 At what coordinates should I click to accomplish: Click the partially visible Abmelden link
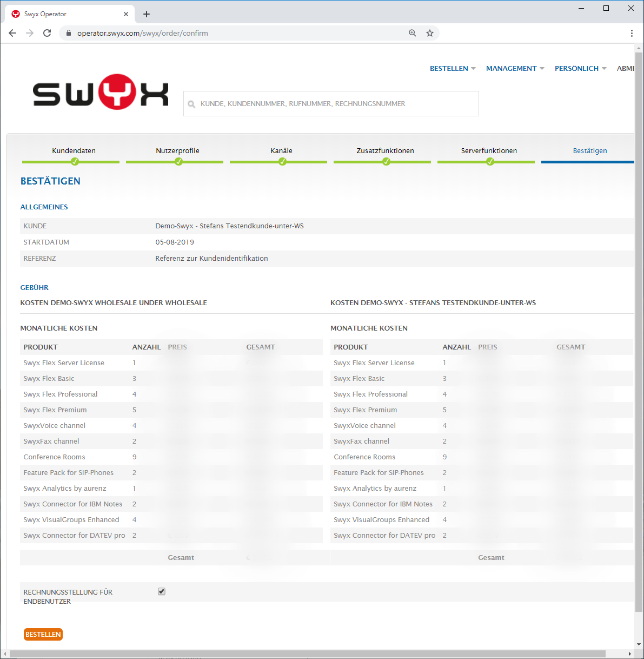(x=626, y=68)
